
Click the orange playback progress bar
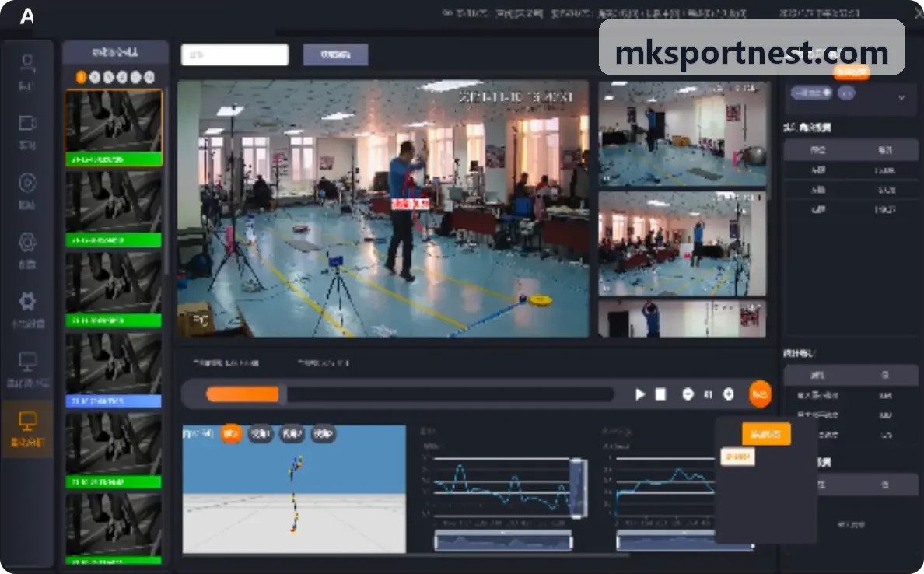[242, 394]
